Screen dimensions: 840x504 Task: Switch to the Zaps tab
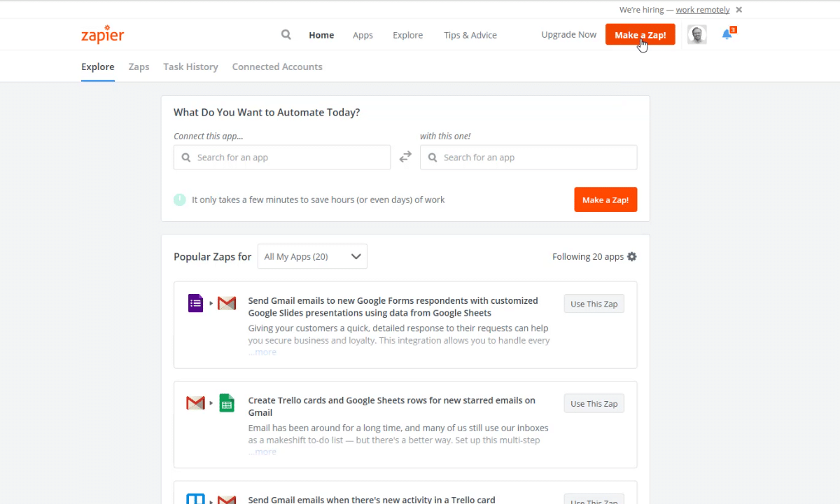point(139,66)
